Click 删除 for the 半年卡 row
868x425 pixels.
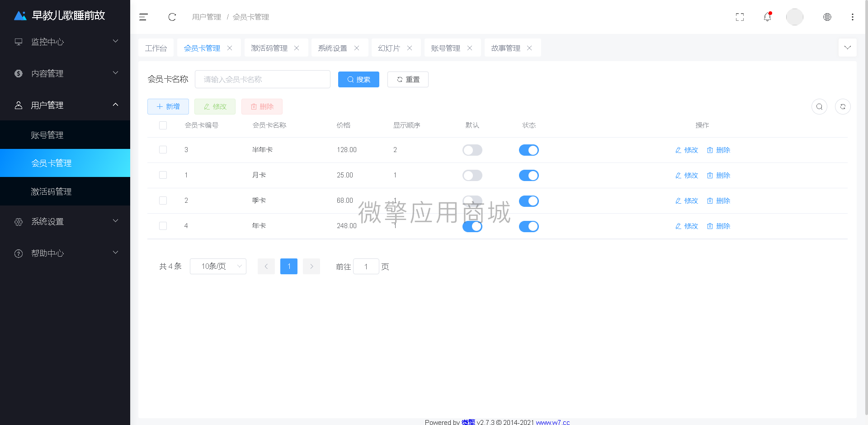point(719,150)
